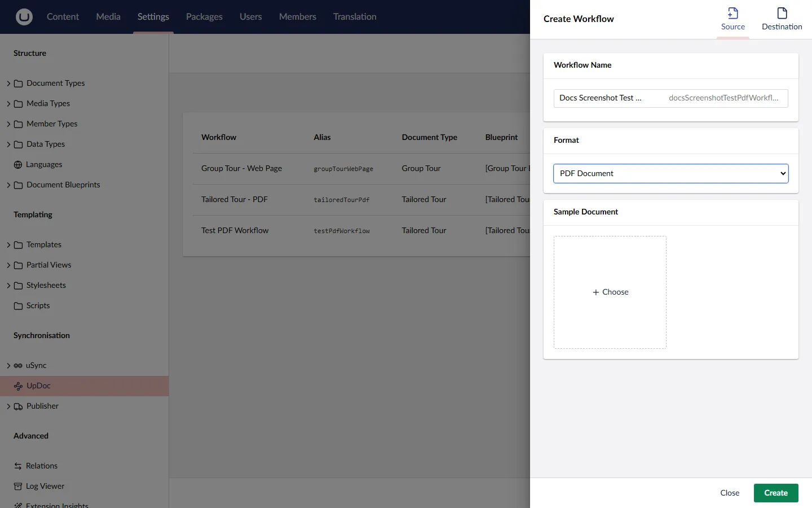Open the Test PDF Workflow row
Viewport: 812px width, 508px height.
pyautogui.click(x=235, y=230)
